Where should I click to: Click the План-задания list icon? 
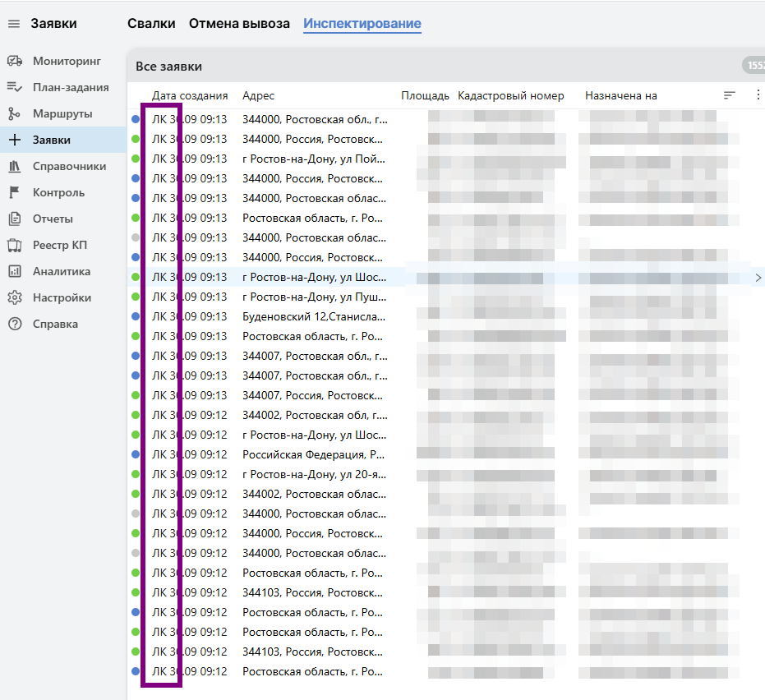point(14,87)
